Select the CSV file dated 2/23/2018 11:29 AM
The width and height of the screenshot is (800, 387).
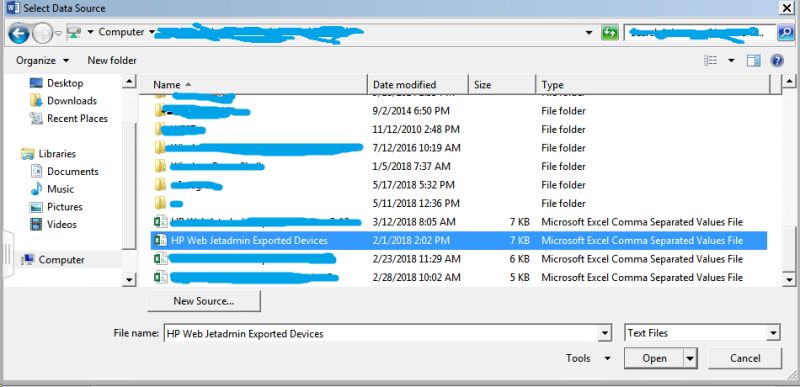point(459,259)
